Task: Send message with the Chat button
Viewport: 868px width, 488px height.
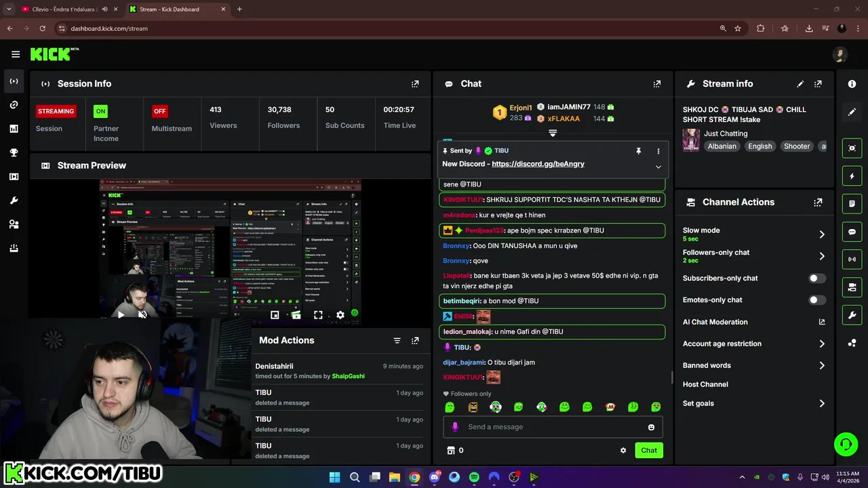Action: click(x=649, y=450)
